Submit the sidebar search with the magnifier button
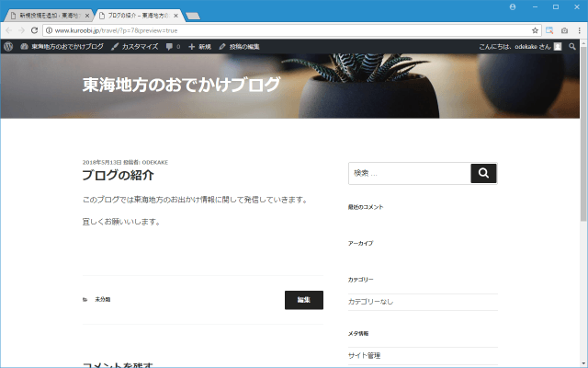The width and height of the screenshot is (588, 368). 483,173
